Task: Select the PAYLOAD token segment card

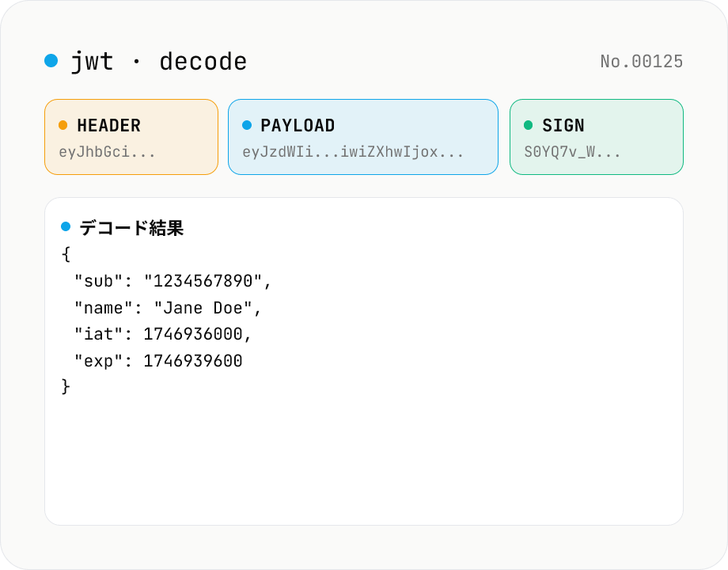Action: click(x=363, y=137)
